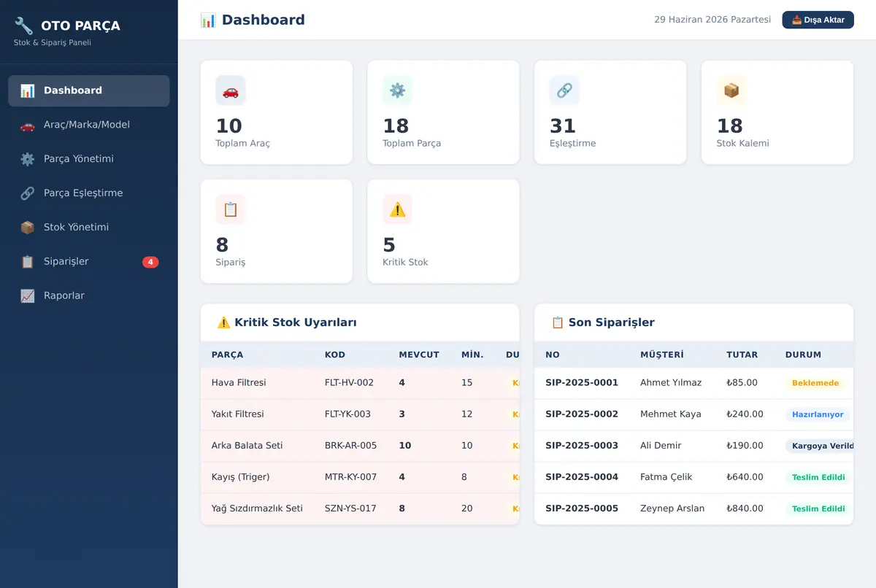Viewport: 876px width, 588px height.
Task: Click the MÜŞTERİ column header
Action: point(662,355)
